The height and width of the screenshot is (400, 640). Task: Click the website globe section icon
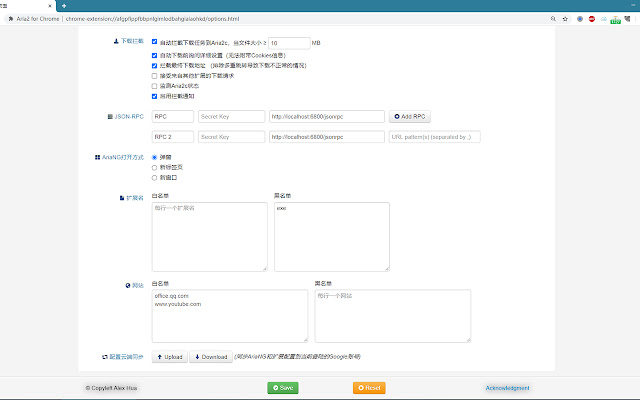coord(128,285)
